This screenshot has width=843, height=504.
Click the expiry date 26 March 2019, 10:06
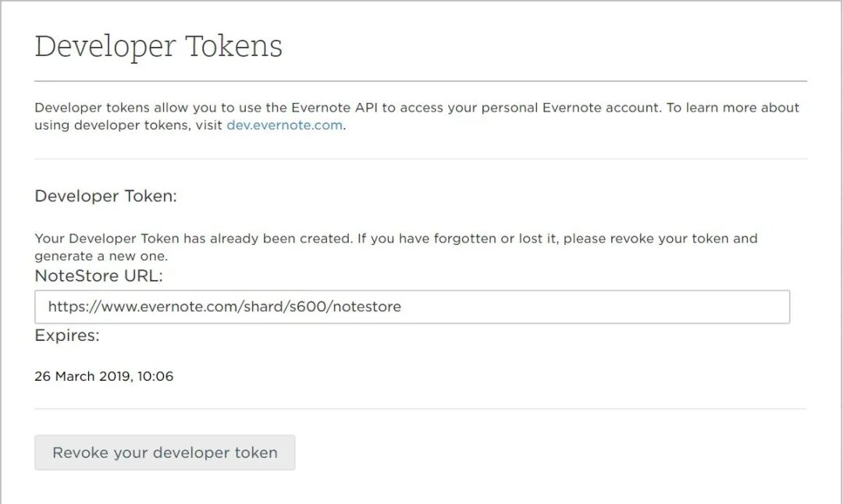tap(104, 376)
